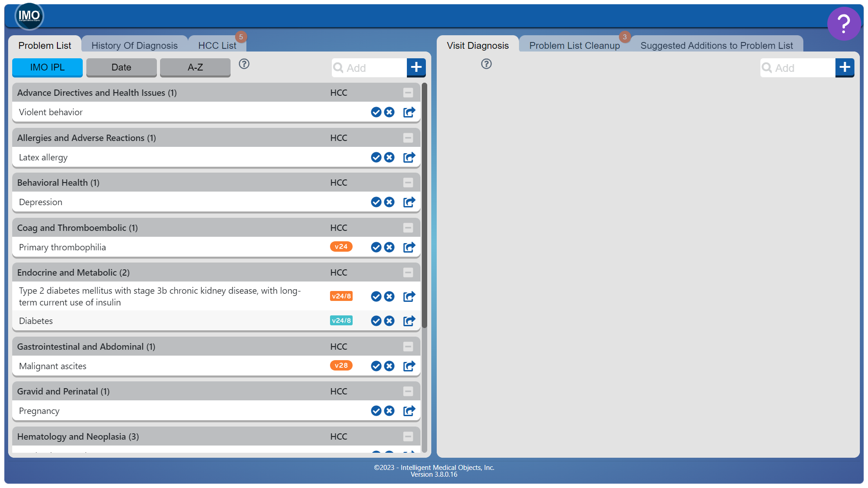Sort problem list A-Z
Viewport: 868px width, 488px height.
coord(195,67)
